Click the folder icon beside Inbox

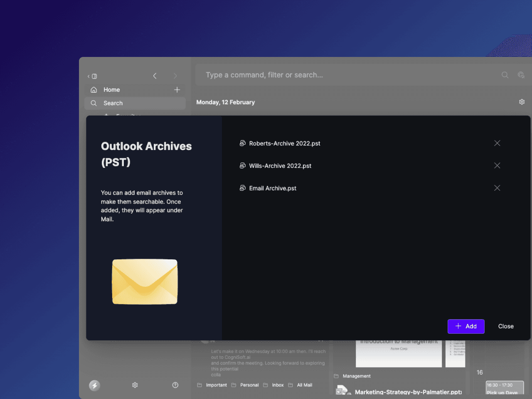click(x=265, y=385)
